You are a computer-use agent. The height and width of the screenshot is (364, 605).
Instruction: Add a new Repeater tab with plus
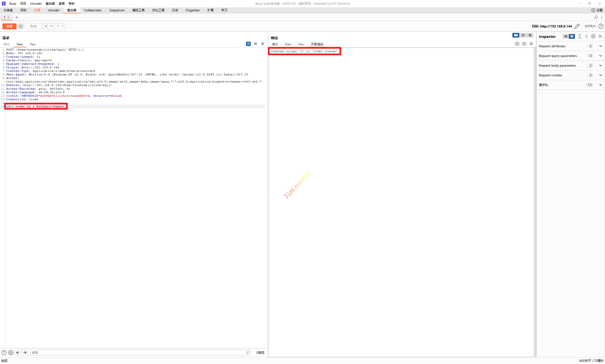(17, 17)
